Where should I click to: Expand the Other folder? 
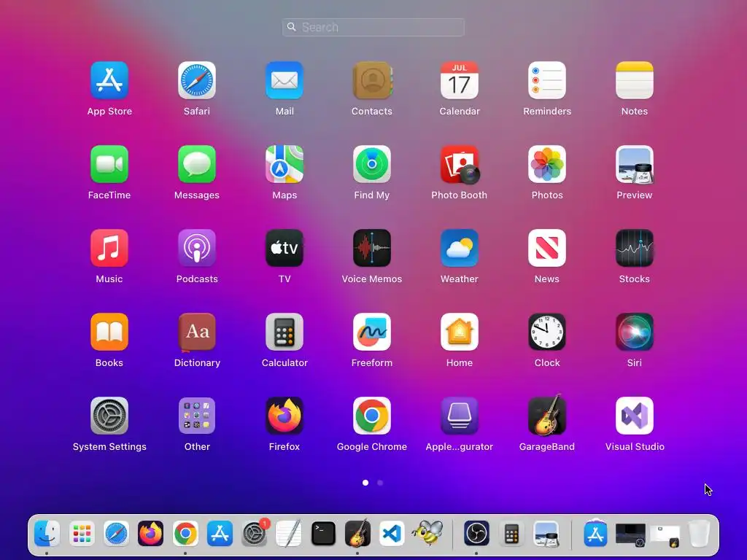197,416
